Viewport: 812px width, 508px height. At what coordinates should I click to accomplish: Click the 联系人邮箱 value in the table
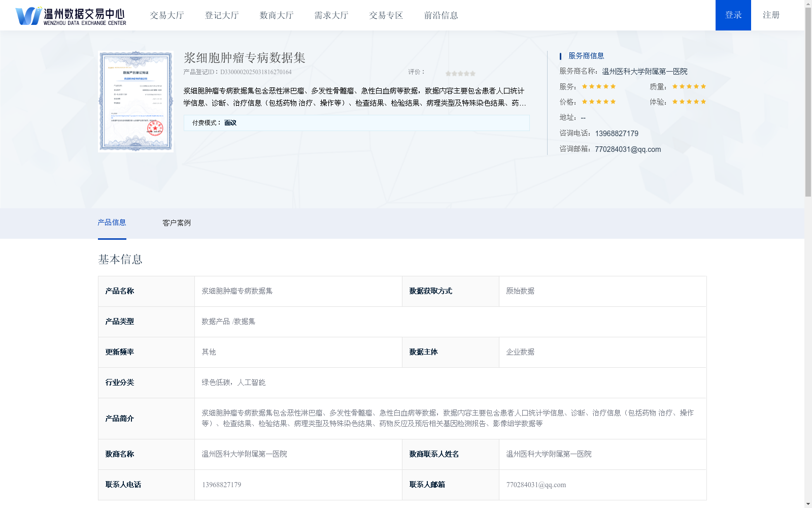(x=536, y=485)
